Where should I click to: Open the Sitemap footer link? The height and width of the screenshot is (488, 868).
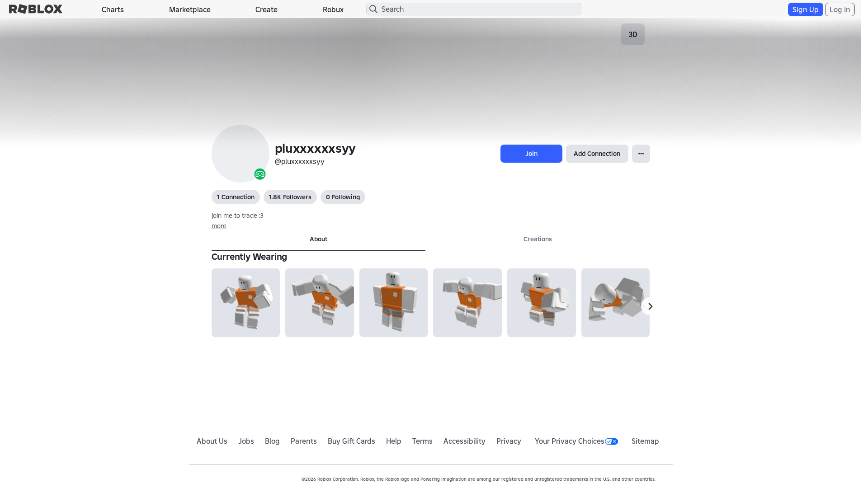pos(645,441)
